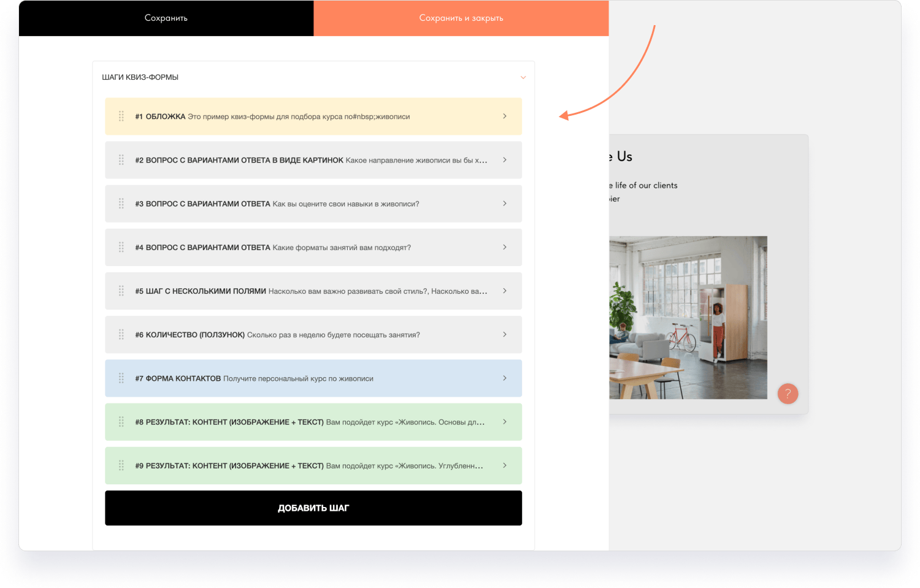Viewport: 920px width, 588px height.
Task: Expand step #1 Обложка arrow
Action: click(x=505, y=116)
